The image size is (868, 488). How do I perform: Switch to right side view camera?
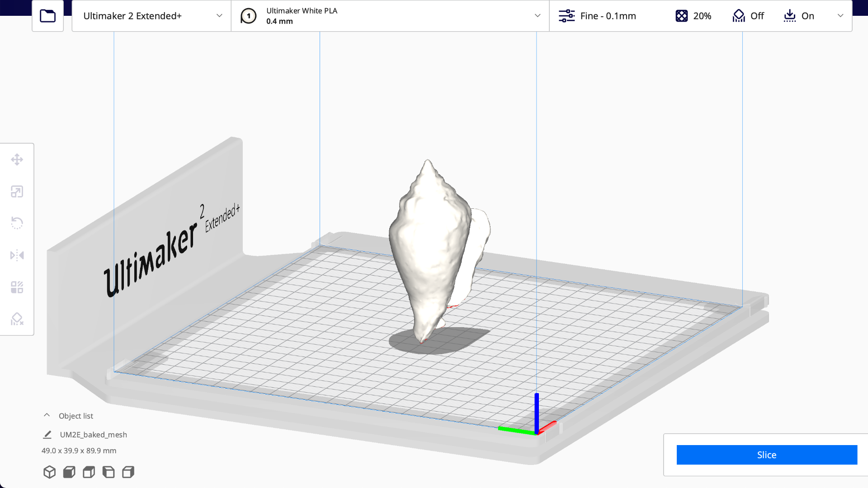click(128, 472)
